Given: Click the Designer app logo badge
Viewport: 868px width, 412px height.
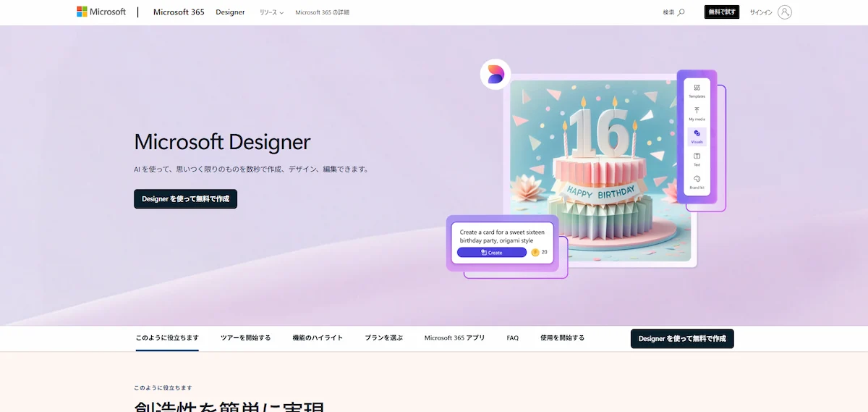Looking at the screenshot, I should click(495, 74).
